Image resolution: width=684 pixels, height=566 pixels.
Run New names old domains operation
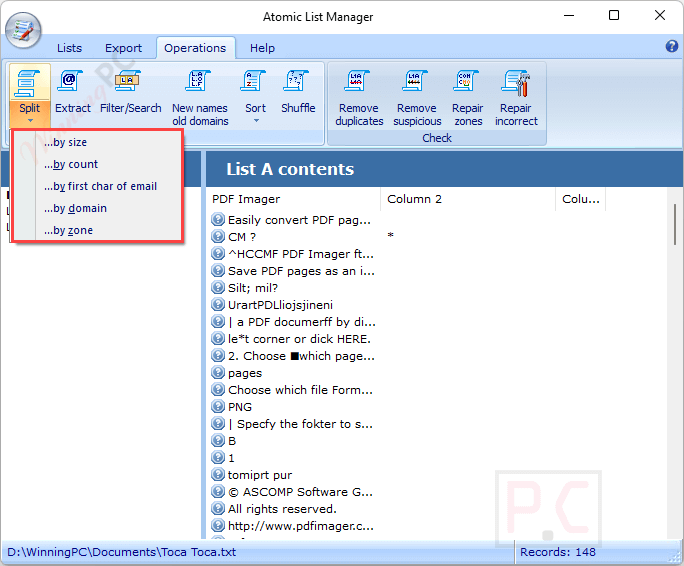(200, 97)
